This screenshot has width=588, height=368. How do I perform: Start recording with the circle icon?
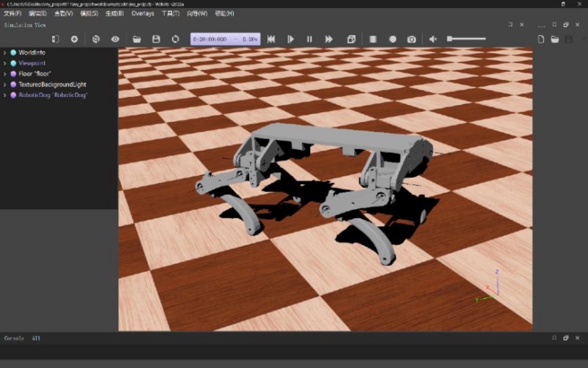(x=393, y=39)
